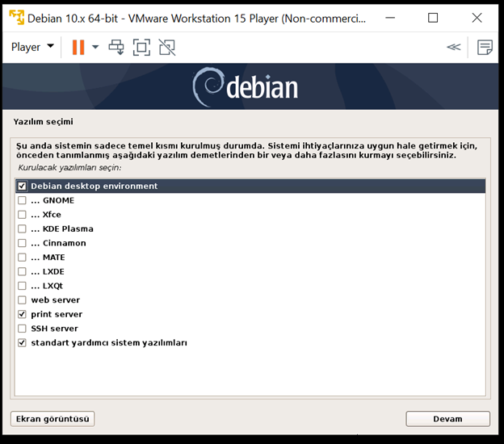Maximize the VMware Player window

click(433, 18)
